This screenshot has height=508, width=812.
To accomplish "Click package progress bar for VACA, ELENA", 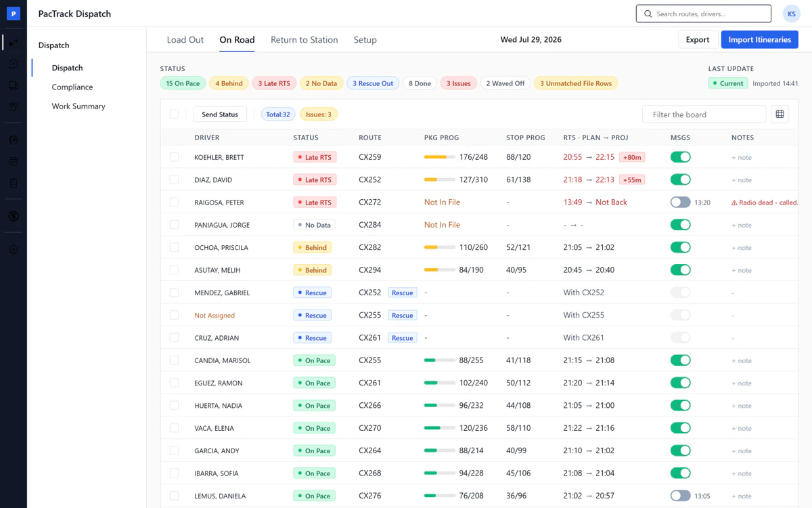I will point(440,428).
